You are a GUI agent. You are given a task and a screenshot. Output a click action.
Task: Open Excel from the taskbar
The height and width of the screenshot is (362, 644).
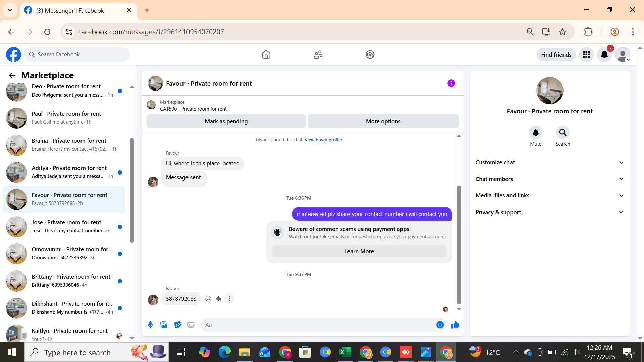point(345,352)
